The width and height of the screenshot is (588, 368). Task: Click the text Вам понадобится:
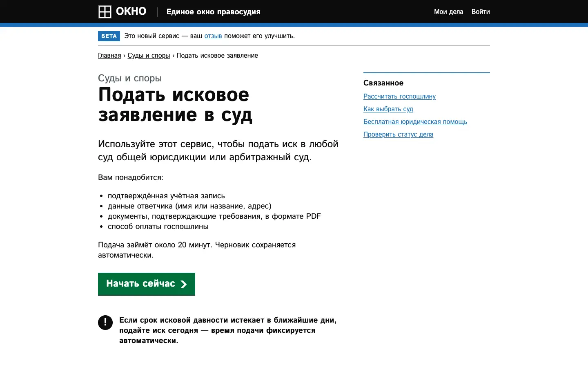point(131,177)
